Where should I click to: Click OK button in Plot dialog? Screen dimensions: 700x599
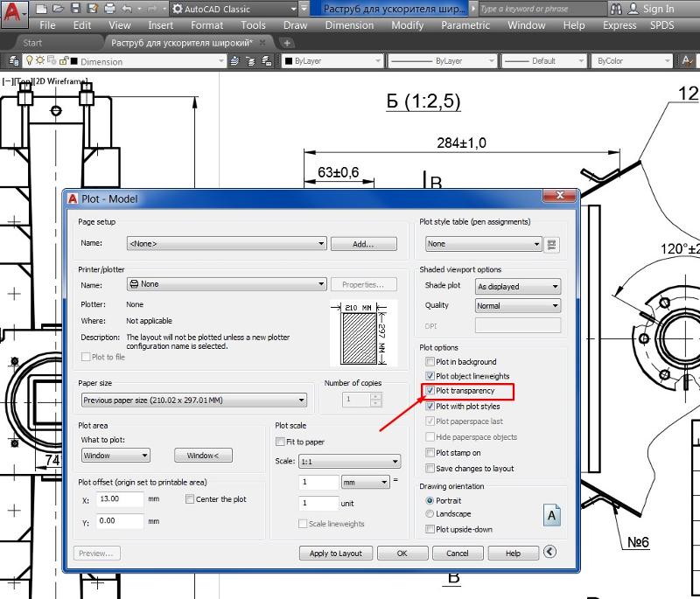coord(402,553)
